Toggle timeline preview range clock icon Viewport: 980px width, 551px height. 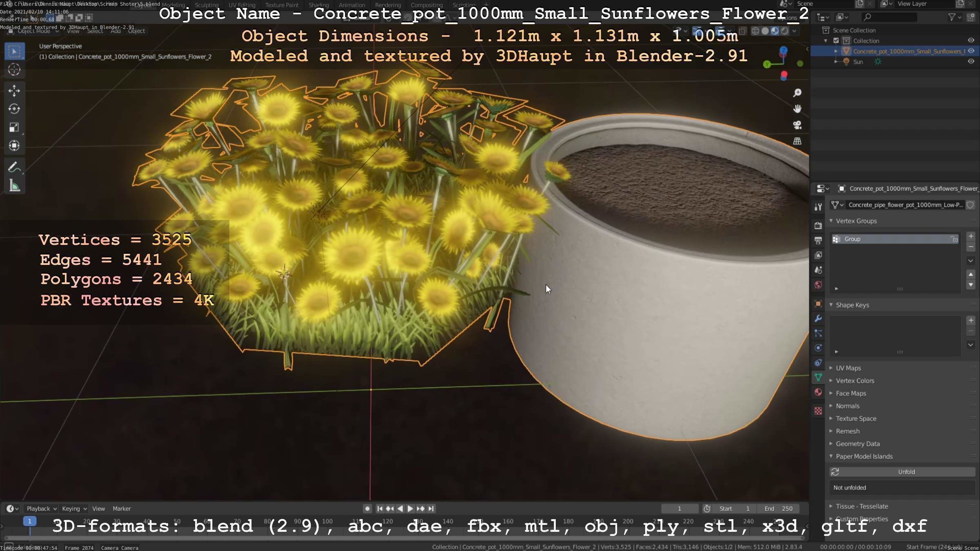point(707,509)
